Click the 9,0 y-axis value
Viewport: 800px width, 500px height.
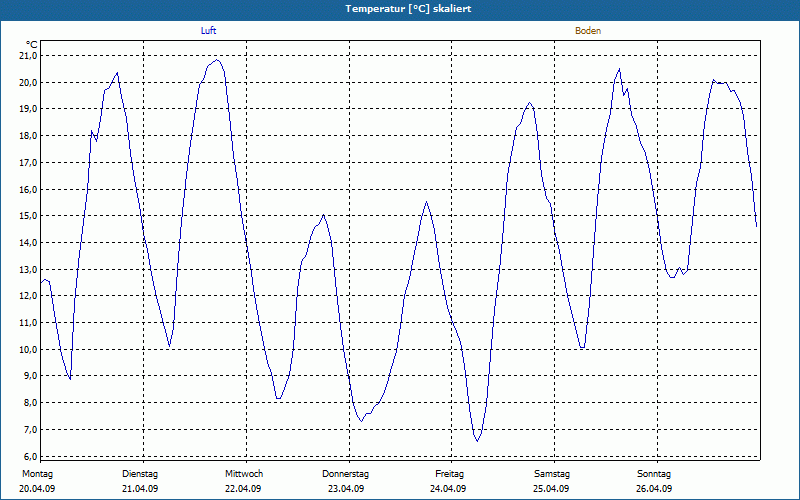[32, 376]
